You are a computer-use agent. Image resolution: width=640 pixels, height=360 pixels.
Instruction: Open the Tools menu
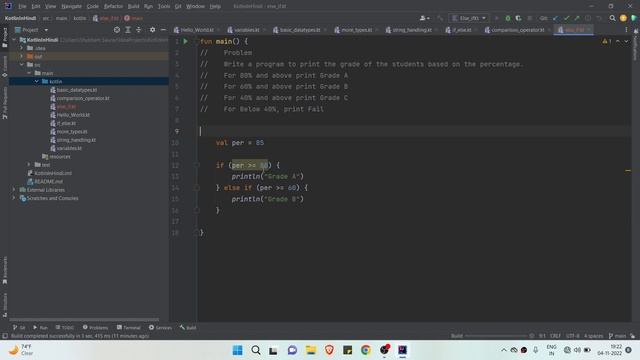(164, 7)
